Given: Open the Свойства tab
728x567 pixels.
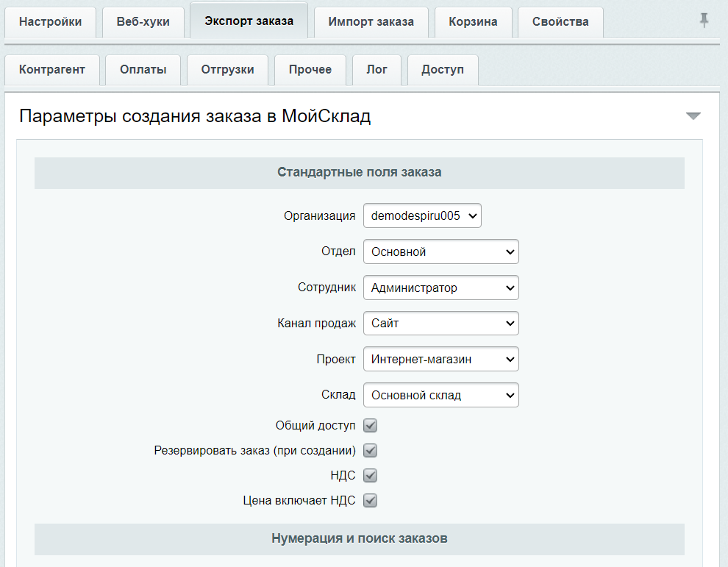Looking at the screenshot, I should pyautogui.click(x=560, y=22).
